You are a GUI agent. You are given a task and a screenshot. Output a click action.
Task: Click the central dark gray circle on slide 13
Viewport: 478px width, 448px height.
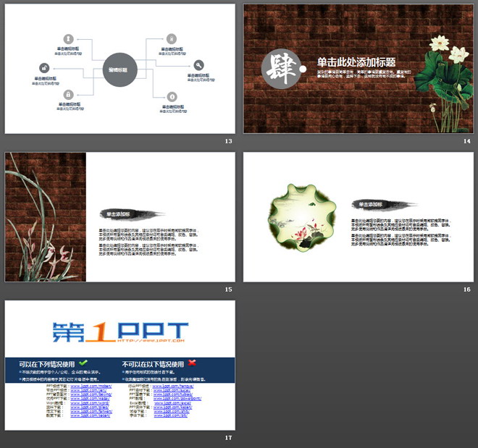120,69
